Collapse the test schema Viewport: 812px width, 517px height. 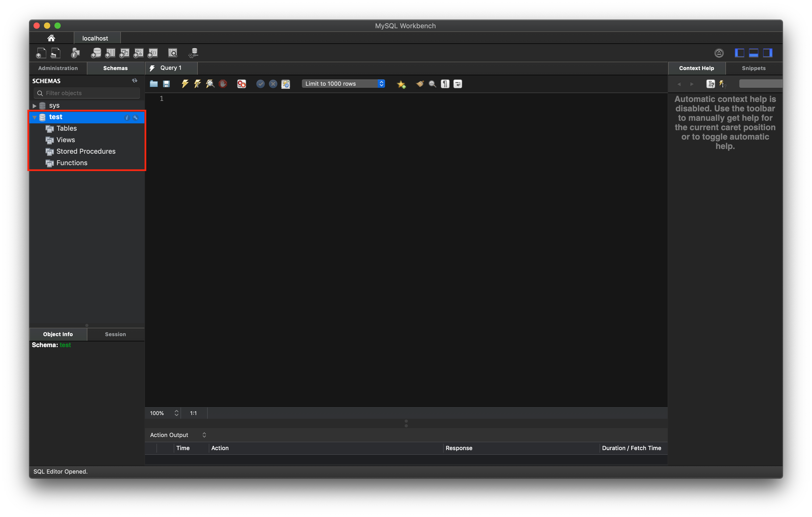coord(34,117)
